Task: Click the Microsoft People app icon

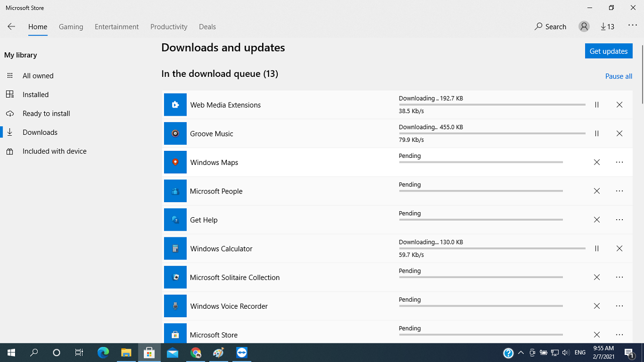Action: coord(175,191)
